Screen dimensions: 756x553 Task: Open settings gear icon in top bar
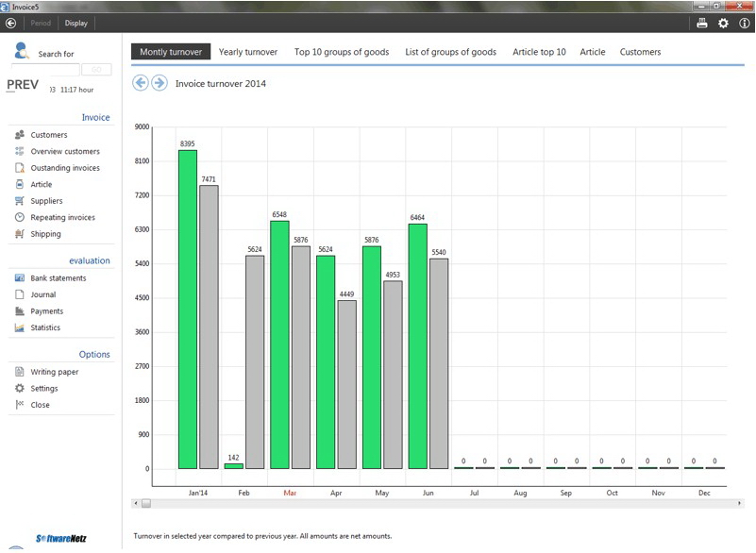coord(724,23)
